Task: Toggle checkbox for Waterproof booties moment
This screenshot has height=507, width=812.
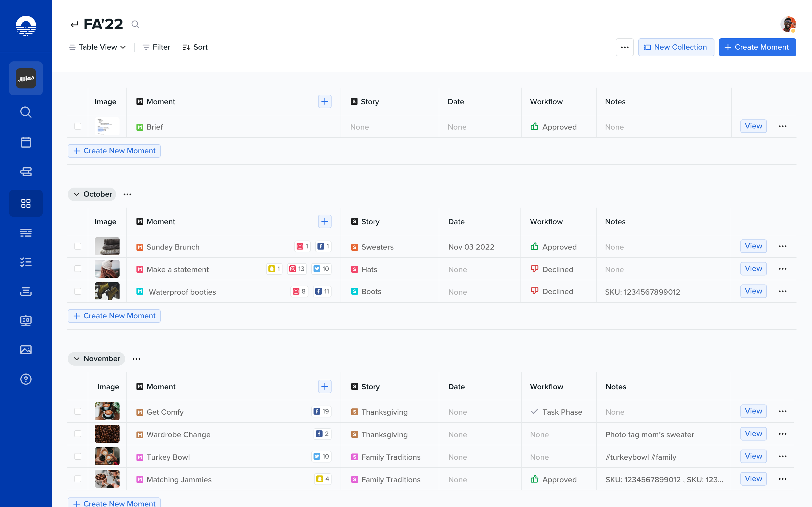Action: tap(78, 291)
